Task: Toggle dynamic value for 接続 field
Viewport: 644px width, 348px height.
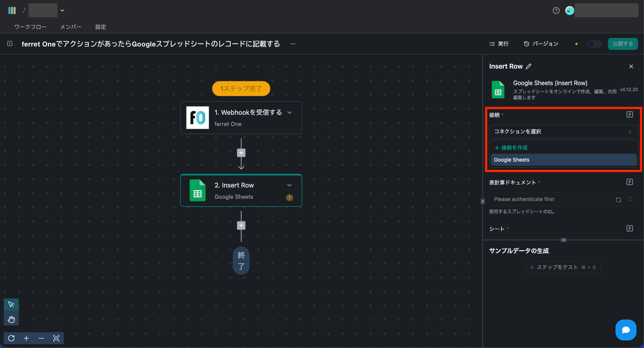Action: 630,114
